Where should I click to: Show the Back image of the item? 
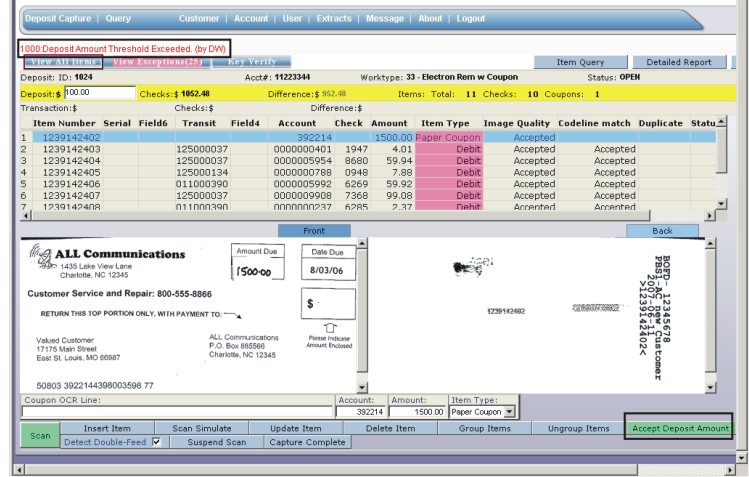click(x=661, y=231)
